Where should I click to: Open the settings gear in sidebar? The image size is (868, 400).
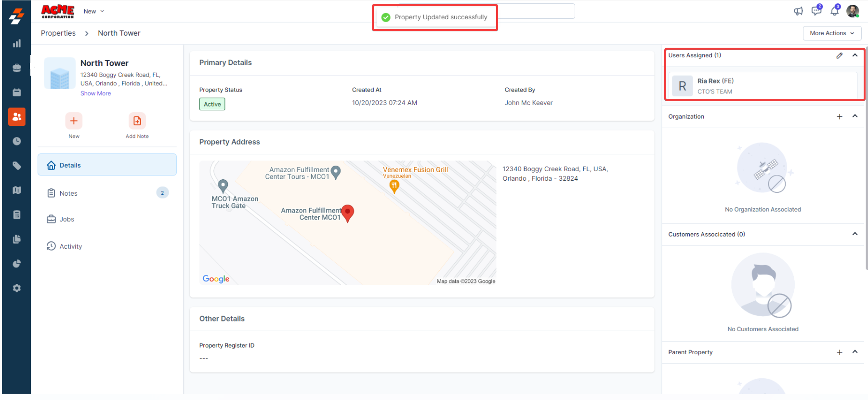point(17,288)
